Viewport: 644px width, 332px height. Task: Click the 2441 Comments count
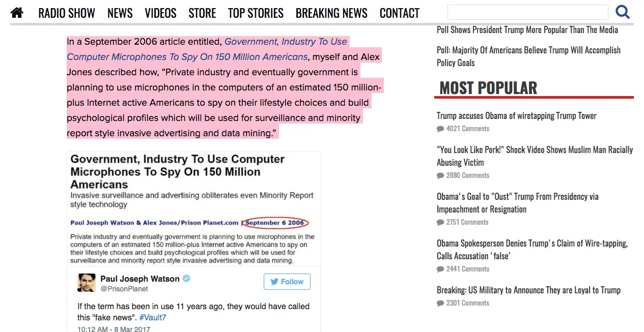tap(468, 269)
